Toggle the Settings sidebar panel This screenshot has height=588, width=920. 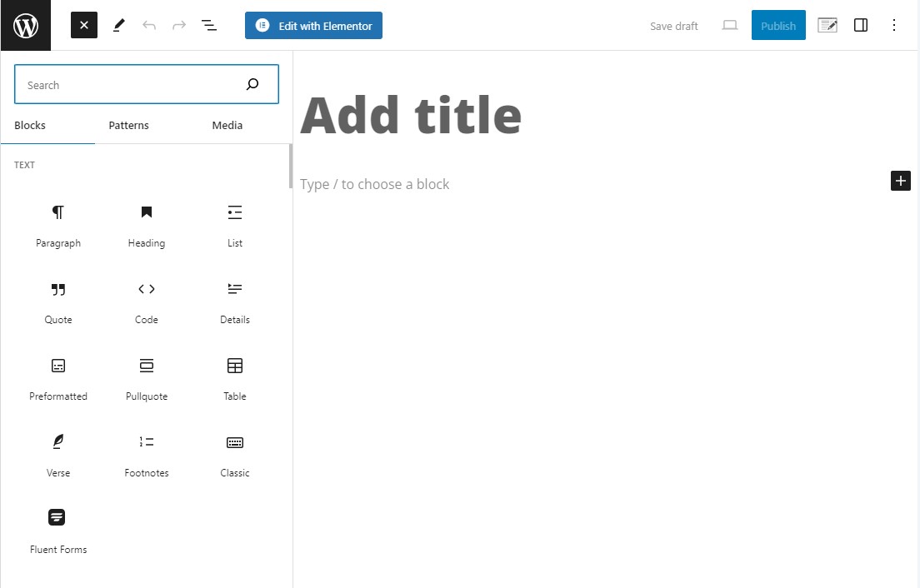[860, 25]
